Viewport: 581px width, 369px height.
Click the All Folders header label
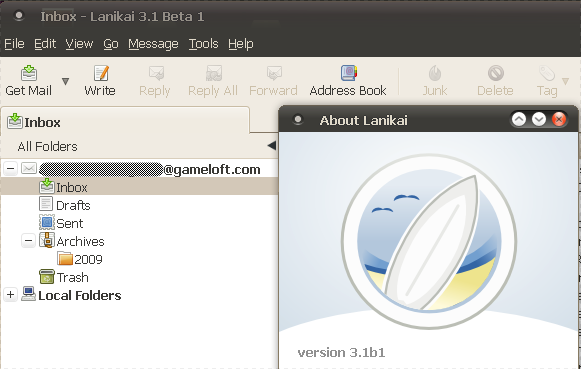coord(47,146)
